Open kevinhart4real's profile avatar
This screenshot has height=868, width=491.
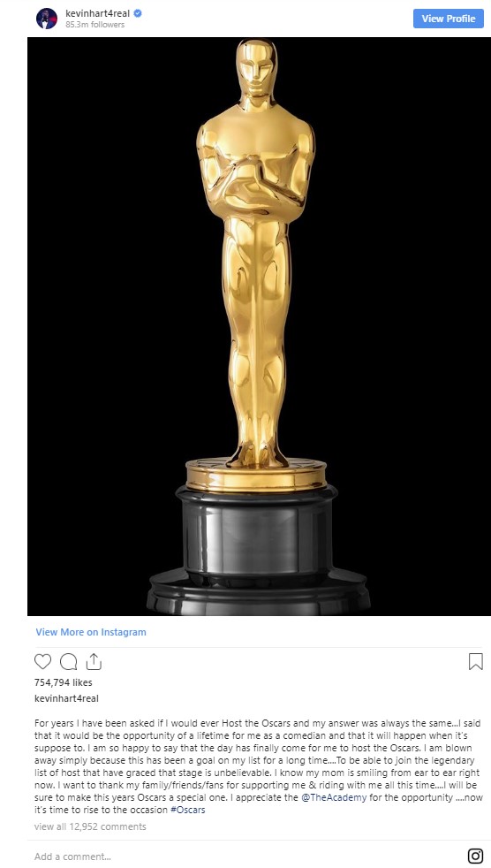(x=47, y=19)
